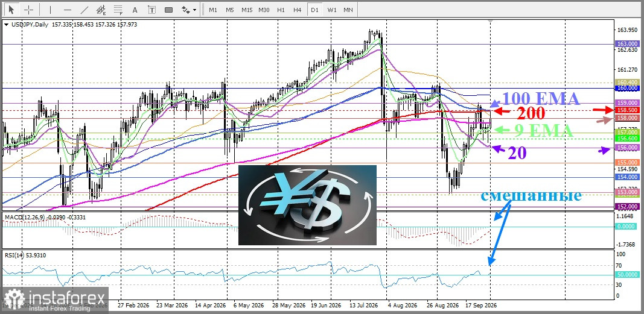This screenshot has width=644, height=314.
Task: Click the MACD 0.0000 level label
Action: [x=627, y=226]
